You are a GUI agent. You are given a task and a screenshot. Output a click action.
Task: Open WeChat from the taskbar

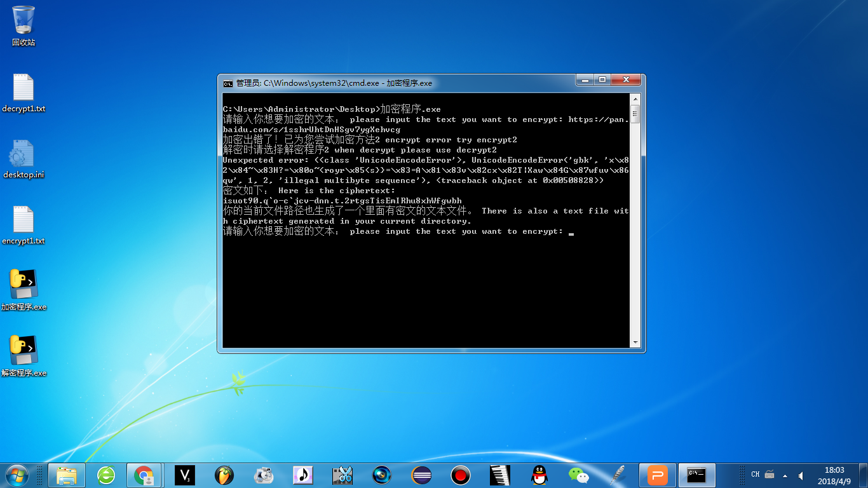[579, 475]
